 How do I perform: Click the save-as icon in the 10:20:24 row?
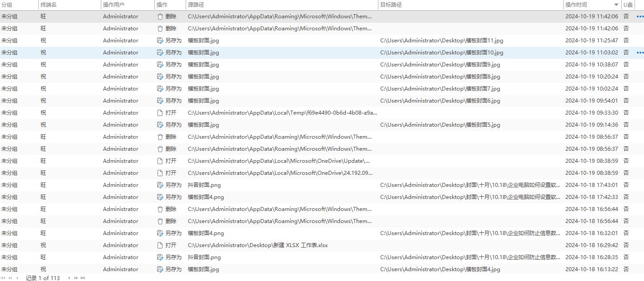pyautogui.click(x=160, y=77)
